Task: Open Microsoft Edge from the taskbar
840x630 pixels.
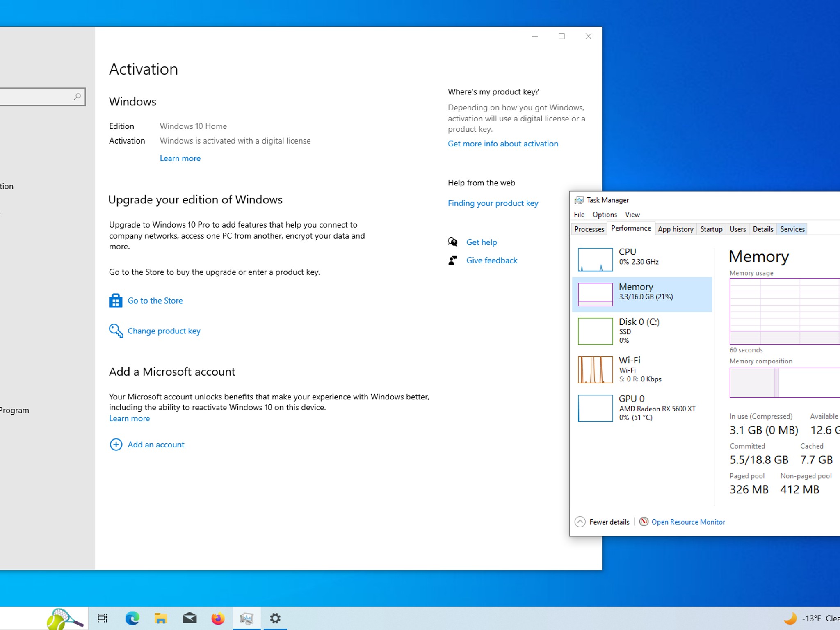Action: pyautogui.click(x=132, y=618)
